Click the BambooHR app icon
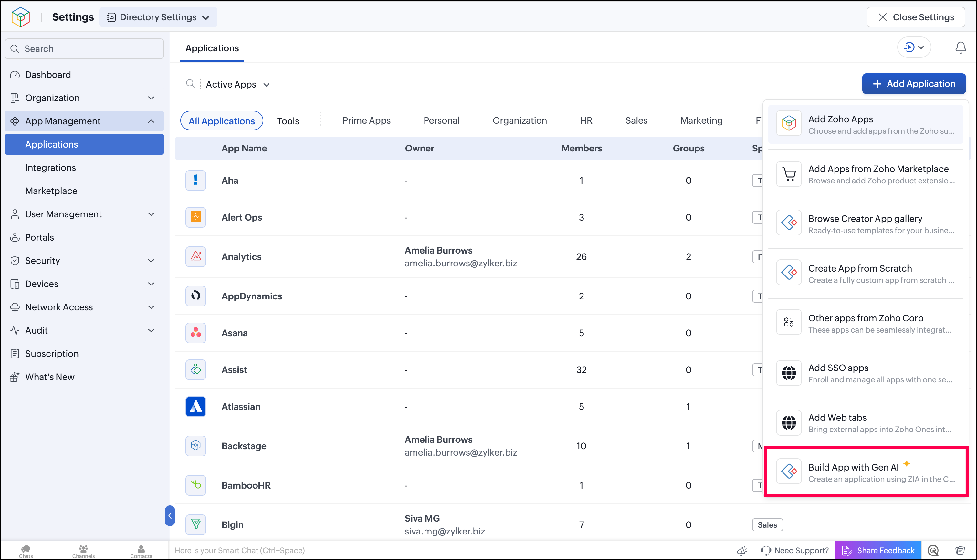This screenshot has height=560, width=977. click(x=196, y=485)
